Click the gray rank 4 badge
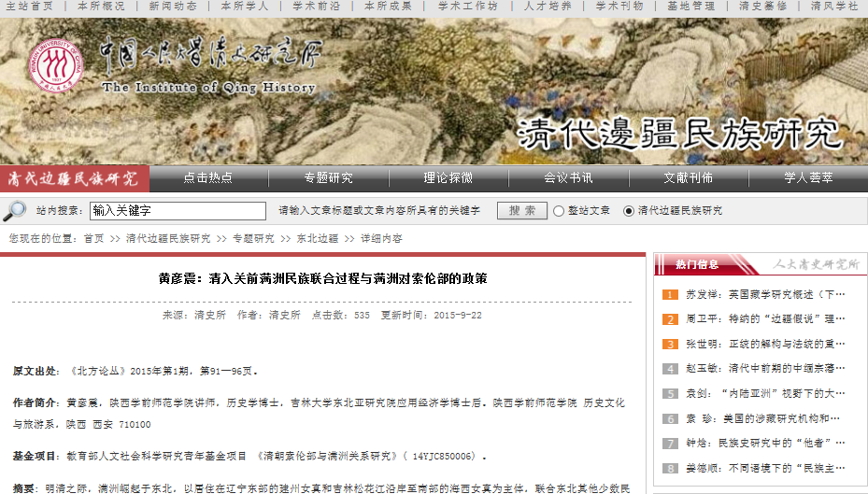This screenshot has height=494, width=868. (670, 369)
